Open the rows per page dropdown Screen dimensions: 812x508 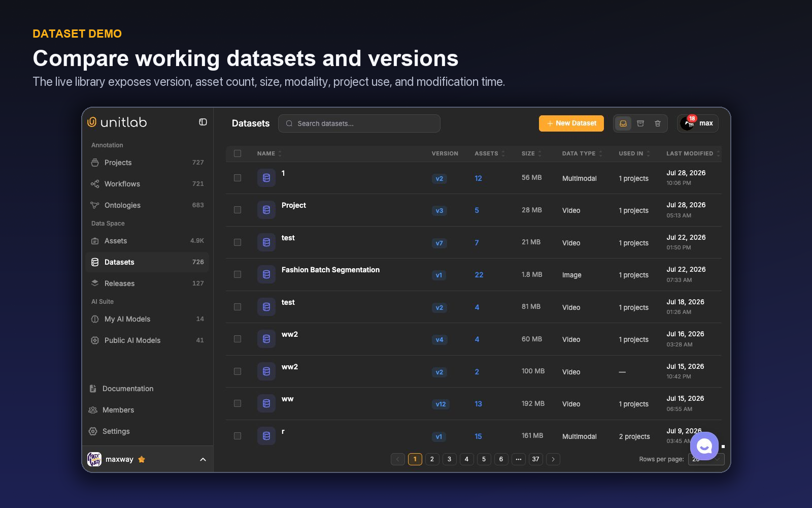tap(706, 459)
